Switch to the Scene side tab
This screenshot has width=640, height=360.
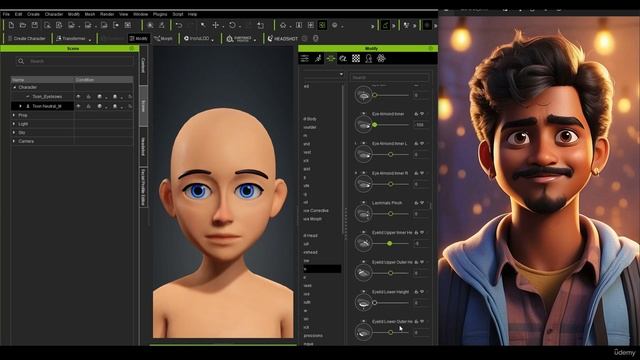tap(143, 106)
